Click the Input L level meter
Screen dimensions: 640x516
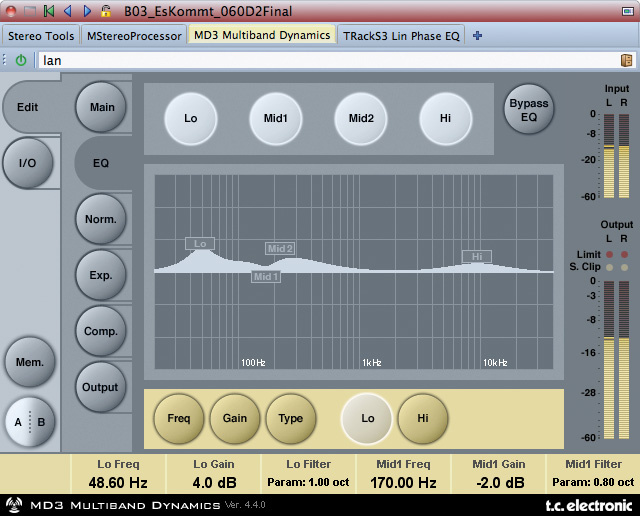[609, 156]
